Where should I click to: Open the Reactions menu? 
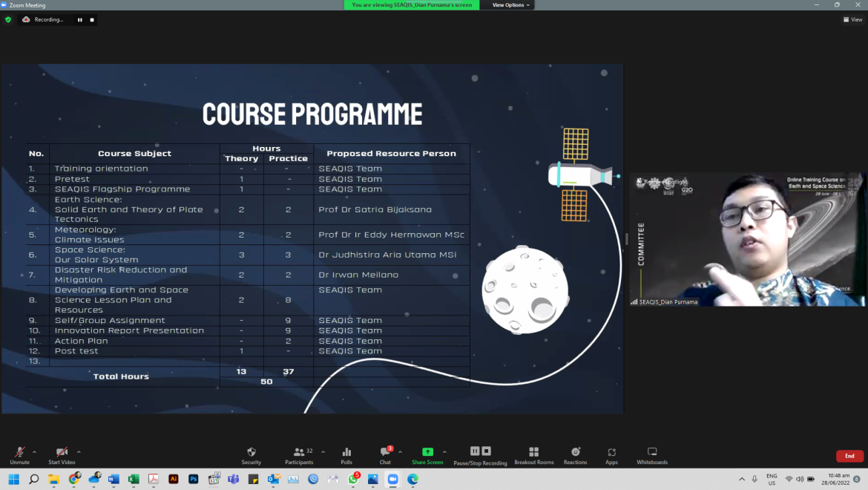click(575, 454)
